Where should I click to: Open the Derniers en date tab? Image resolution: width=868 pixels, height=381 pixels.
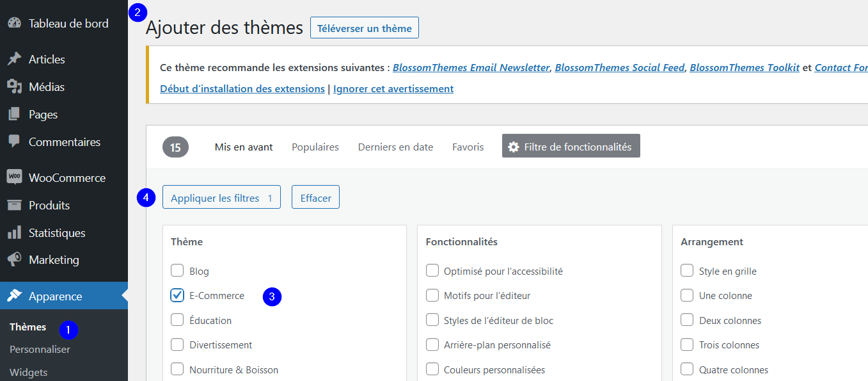[x=395, y=147]
